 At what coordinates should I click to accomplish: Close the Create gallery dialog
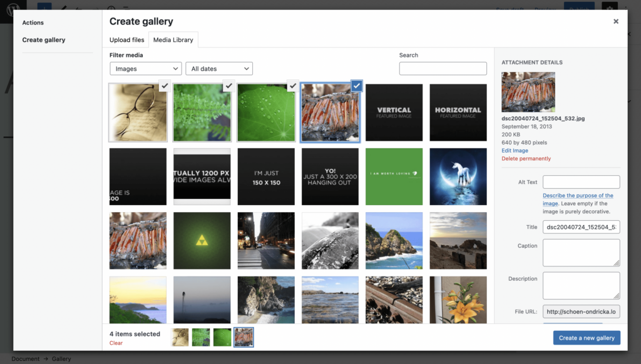616,21
